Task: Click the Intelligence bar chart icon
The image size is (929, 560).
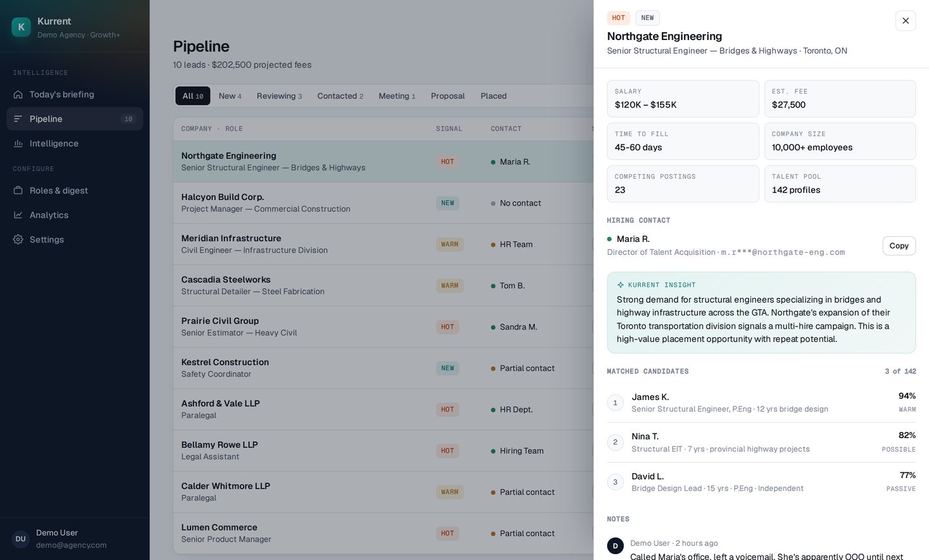Action: tap(18, 143)
